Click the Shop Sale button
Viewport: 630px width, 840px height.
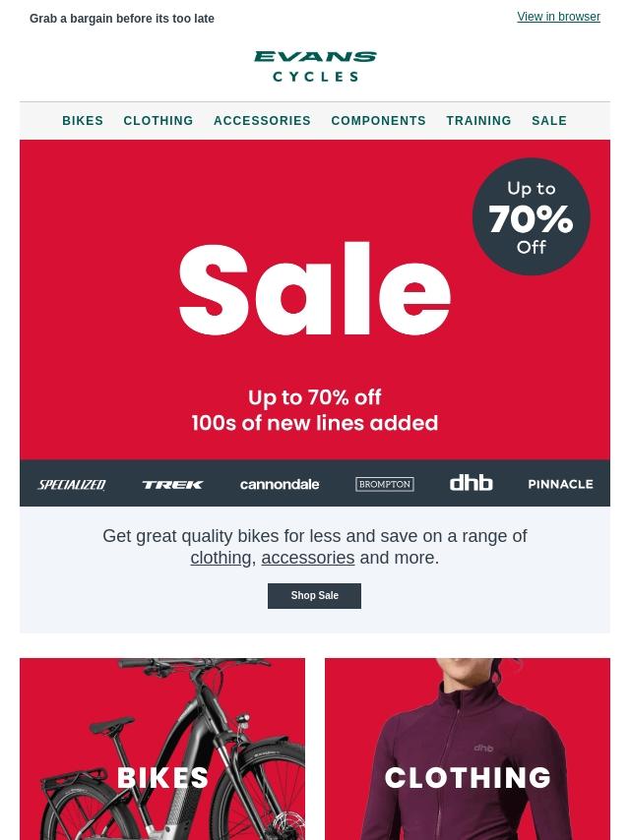pos(314,596)
